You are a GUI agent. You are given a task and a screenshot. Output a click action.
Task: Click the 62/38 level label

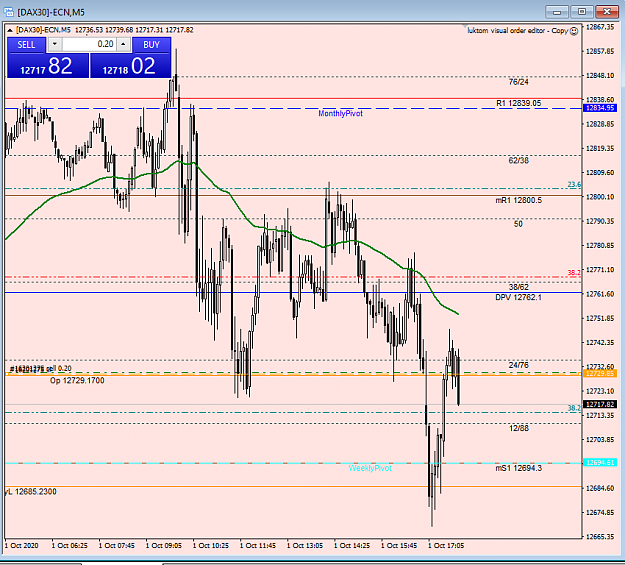tap(519, 161)
